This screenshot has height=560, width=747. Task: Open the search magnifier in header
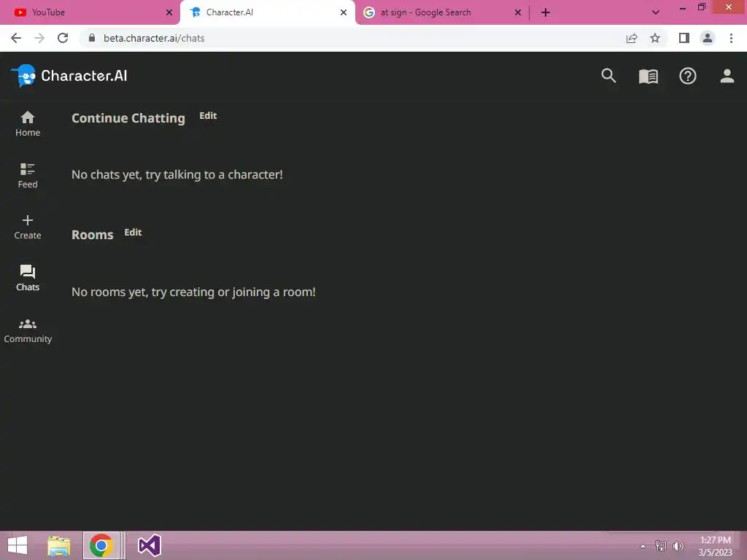click(608, 76)
